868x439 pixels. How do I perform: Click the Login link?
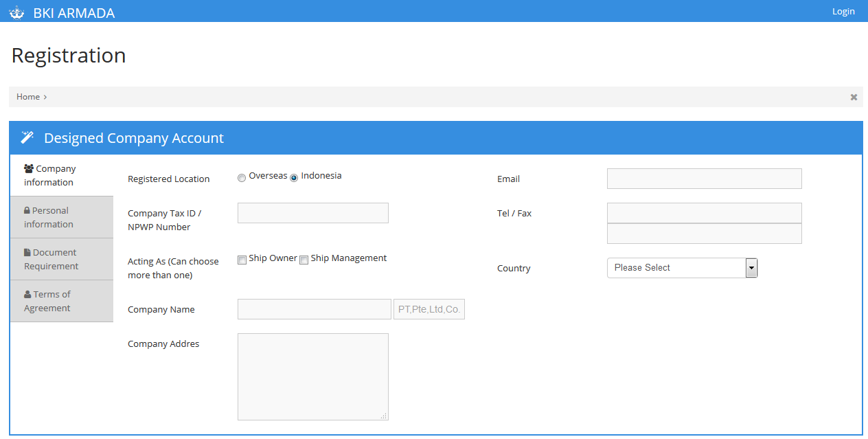tap(843, 11)
